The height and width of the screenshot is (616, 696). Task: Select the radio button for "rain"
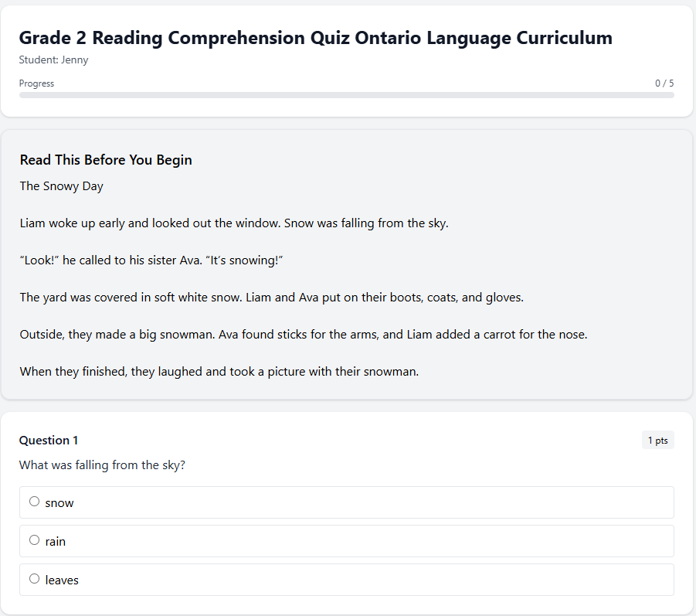tap(34, 539)
